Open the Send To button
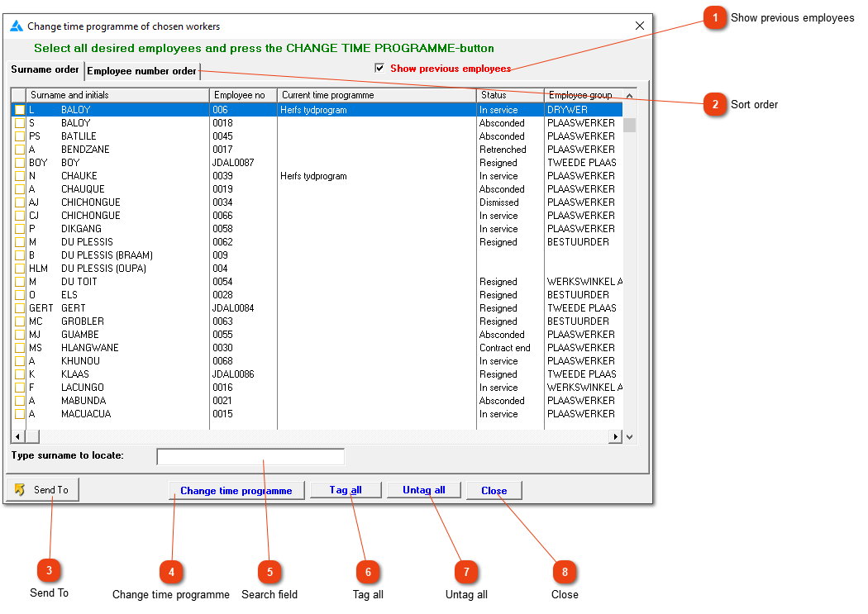Image resolution: width=868 pixels, height=614 pixels. pos(43,489)
